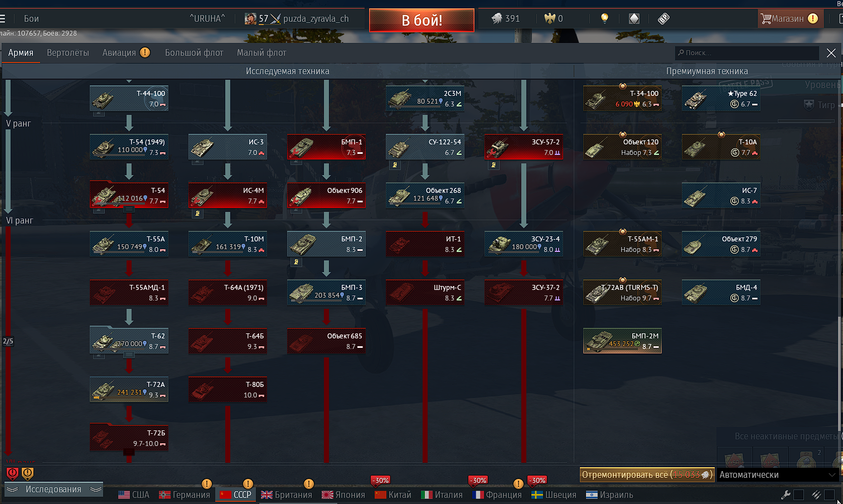The image size is (843, 504).
Task: Select the Япония nation tab
Action: pos(343,495)
